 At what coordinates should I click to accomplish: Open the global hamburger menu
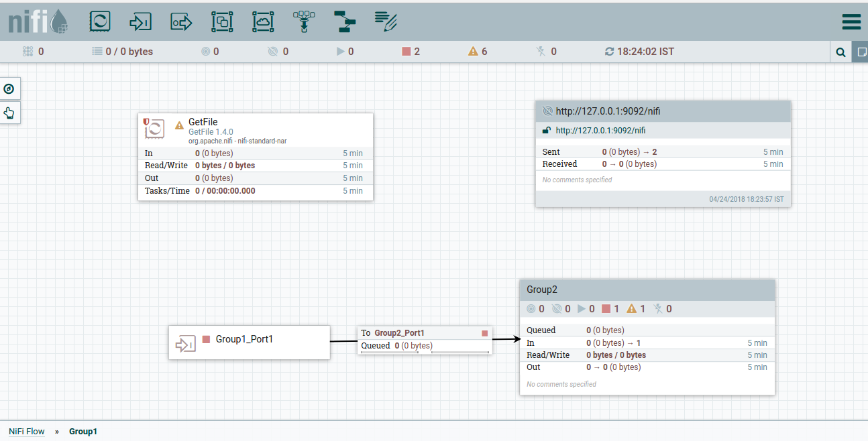(x=851, y=21)
